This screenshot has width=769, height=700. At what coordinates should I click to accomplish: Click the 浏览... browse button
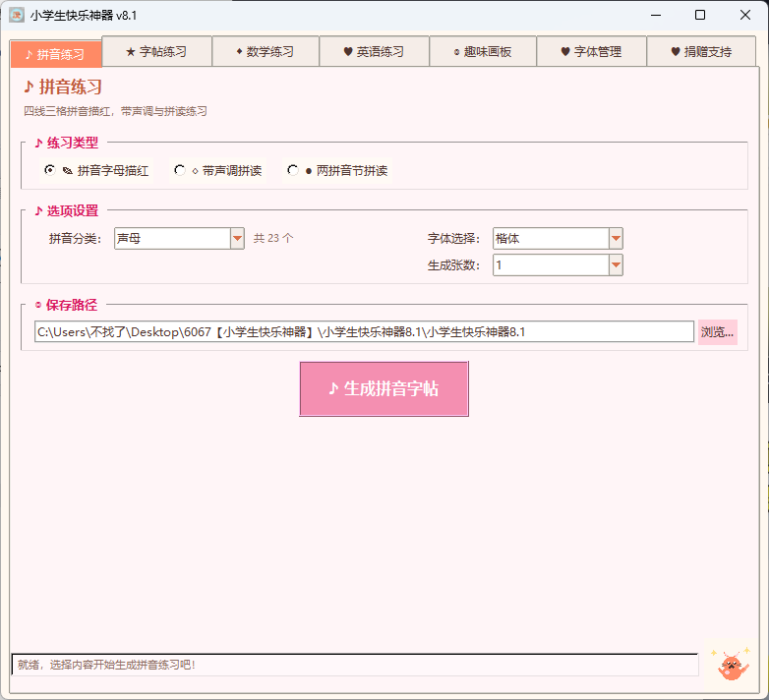pyautogui.click(x=718, y=332)
